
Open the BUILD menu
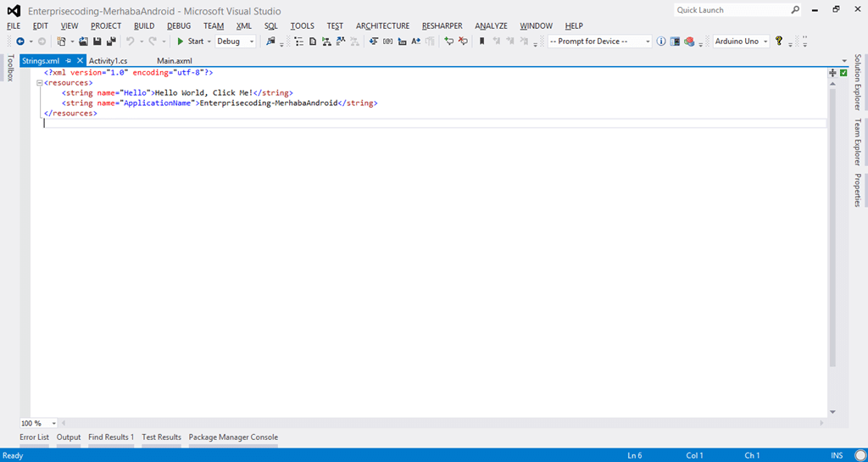tap(144, 26)
